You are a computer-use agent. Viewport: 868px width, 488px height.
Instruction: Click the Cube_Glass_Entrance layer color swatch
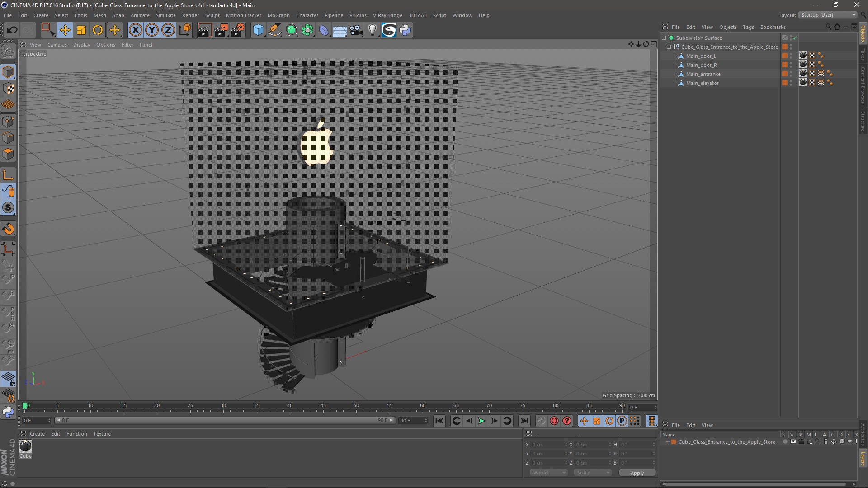tap(674, 442)
